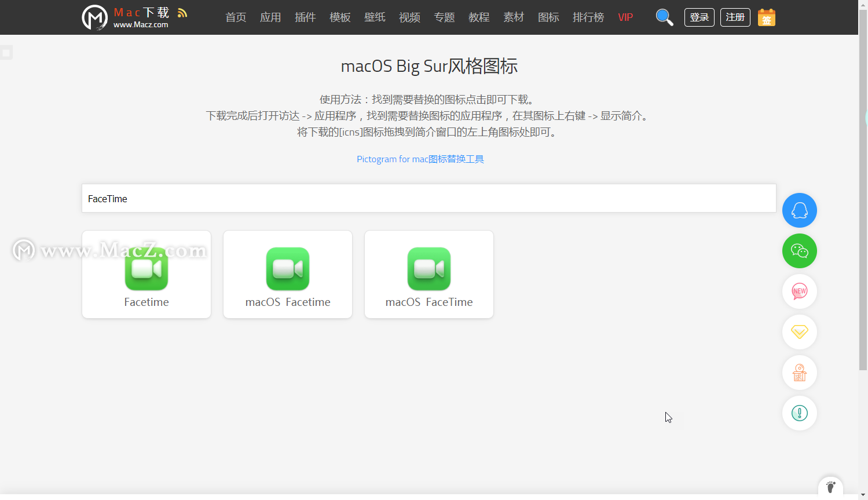Open the 视频 nav item
This screenshot has width=868, height=500.
[x=409, y=17]
